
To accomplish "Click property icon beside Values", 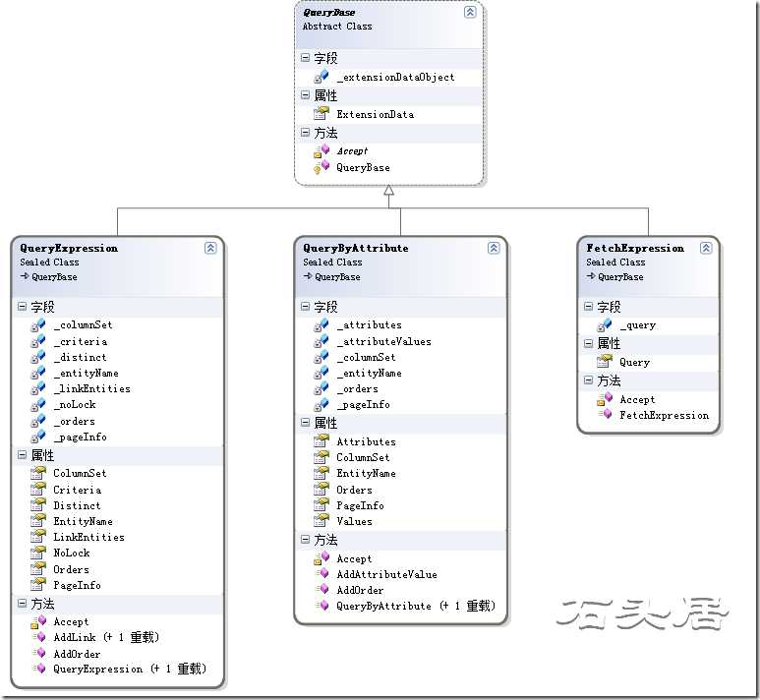I will [321, 521].
